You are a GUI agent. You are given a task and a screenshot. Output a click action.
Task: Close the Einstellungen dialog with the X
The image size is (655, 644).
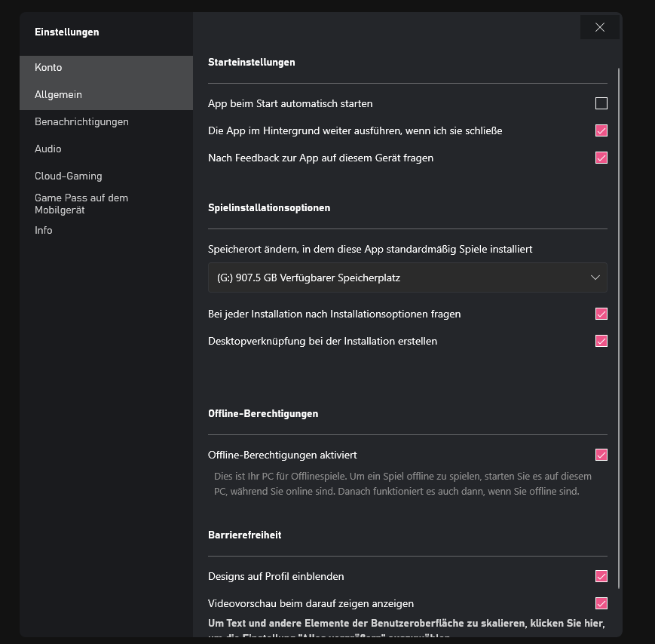(600, 27)
